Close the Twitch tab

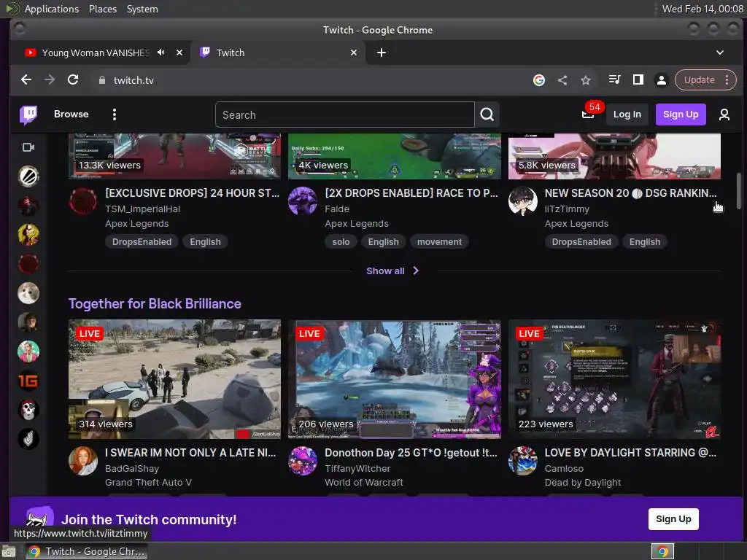pos(354,52)
